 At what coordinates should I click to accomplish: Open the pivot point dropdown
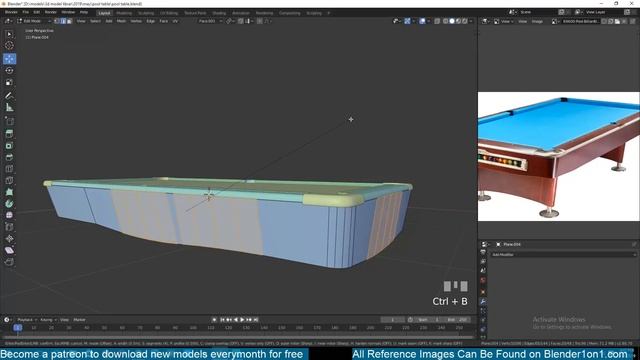[x=230, y=21]
